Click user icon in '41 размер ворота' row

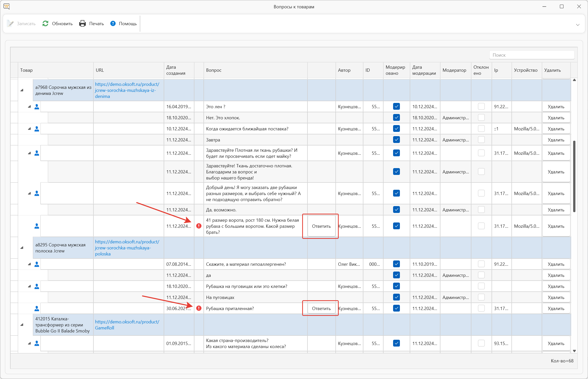(37, 226)
